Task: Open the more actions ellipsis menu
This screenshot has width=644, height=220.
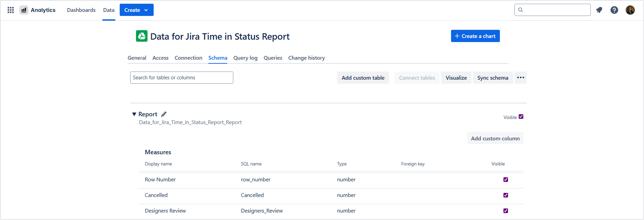Action: tap(521, 78)
